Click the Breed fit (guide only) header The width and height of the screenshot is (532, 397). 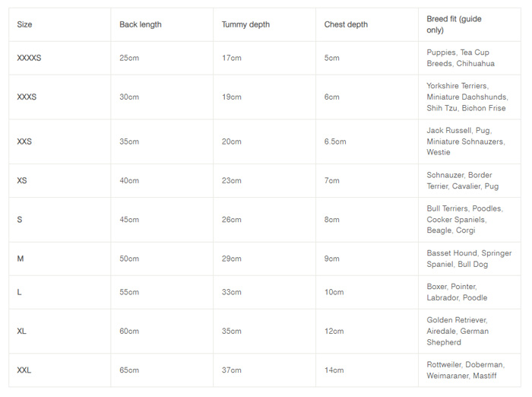coord(454,24)
